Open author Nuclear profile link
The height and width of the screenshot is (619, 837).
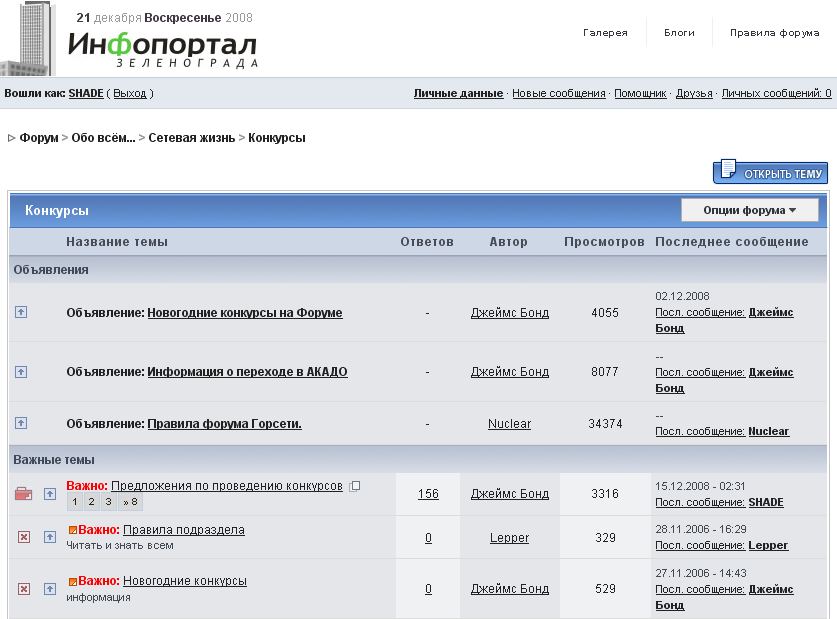pos(509,424)
